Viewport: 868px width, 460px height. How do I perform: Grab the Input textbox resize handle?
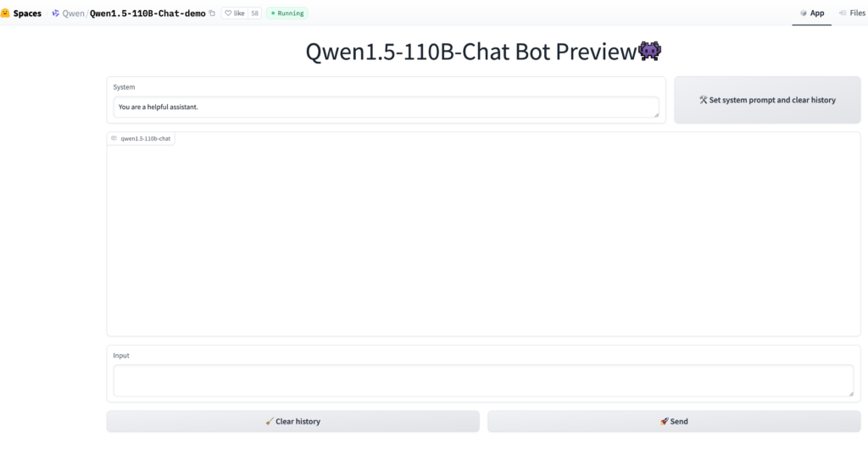850,393
